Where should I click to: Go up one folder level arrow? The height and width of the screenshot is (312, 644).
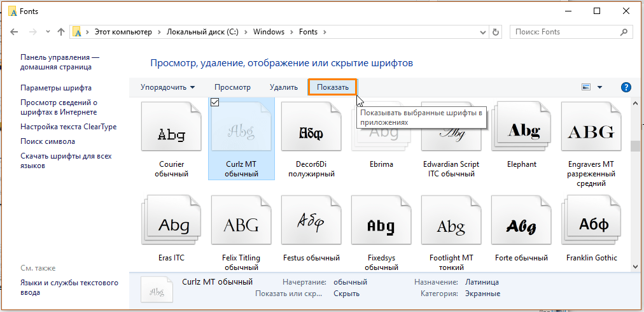(61, 32)
